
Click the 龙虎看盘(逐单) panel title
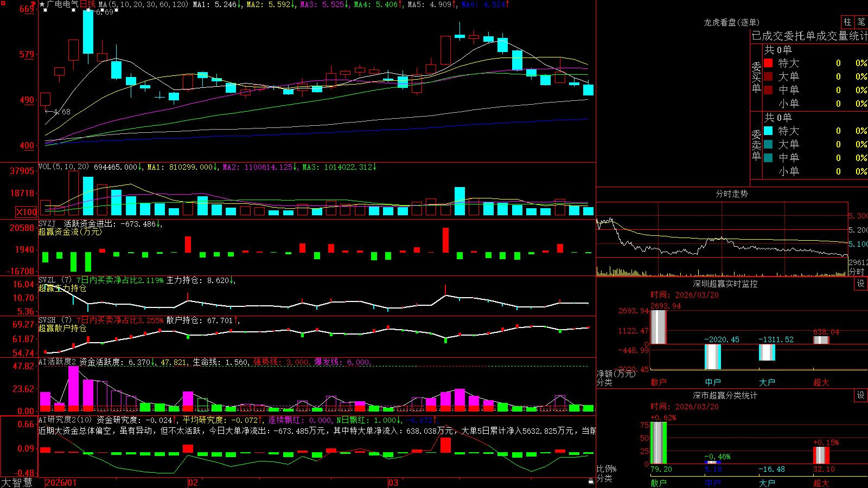click(731, 22)
